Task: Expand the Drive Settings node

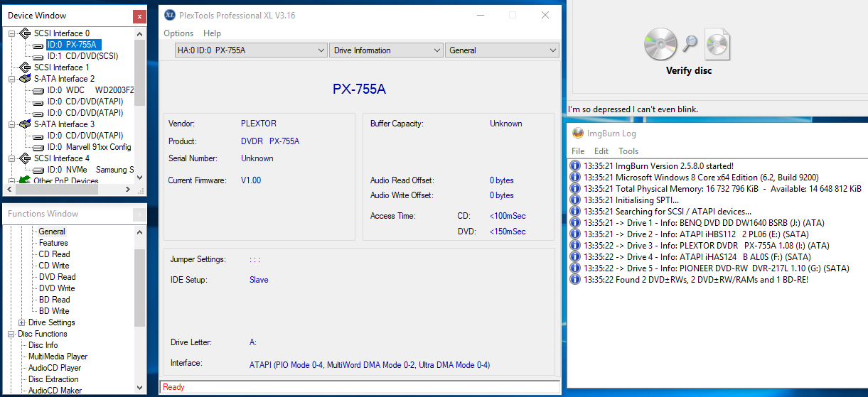Action: (x=21, y=322)
